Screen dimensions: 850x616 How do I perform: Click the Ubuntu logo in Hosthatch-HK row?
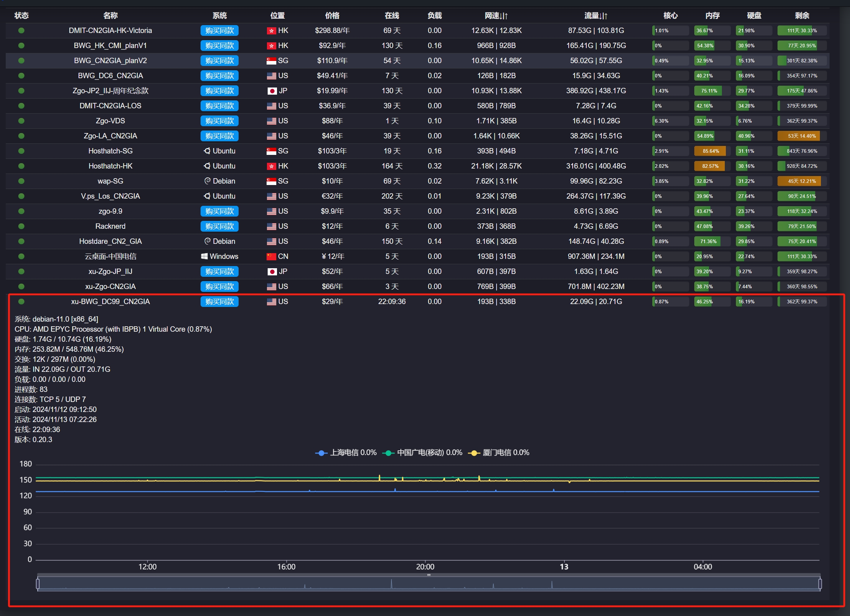207,166
